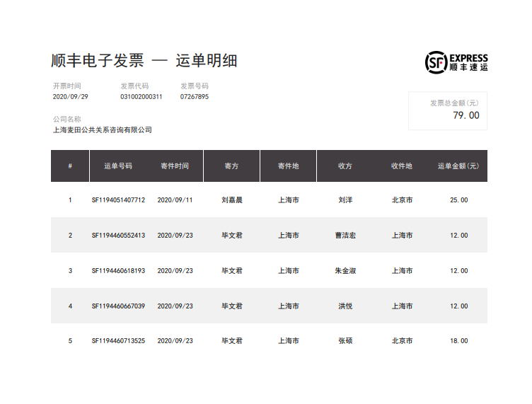Select the 寄方 column header

[x=231, y=166]
